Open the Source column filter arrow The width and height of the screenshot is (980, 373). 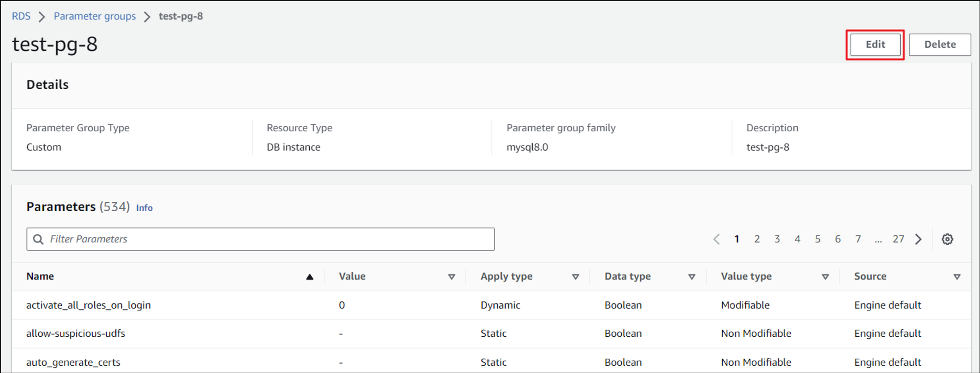957,277
